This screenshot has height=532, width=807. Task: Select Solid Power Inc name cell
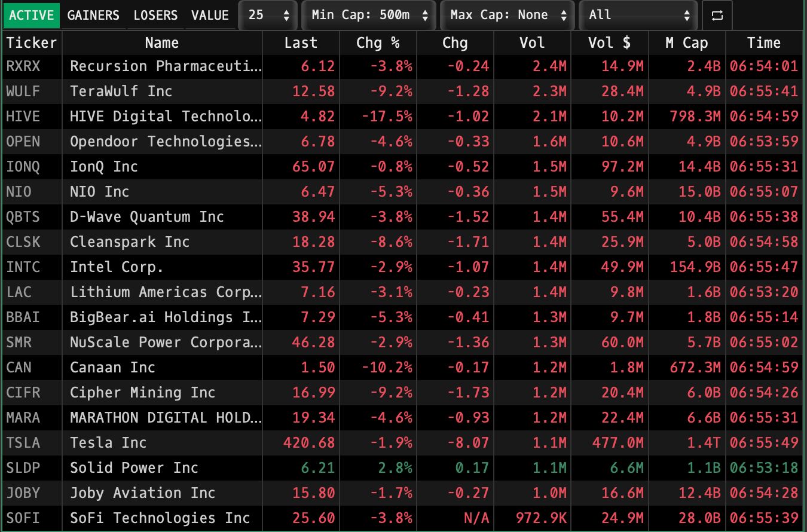[x=162, y=468]
